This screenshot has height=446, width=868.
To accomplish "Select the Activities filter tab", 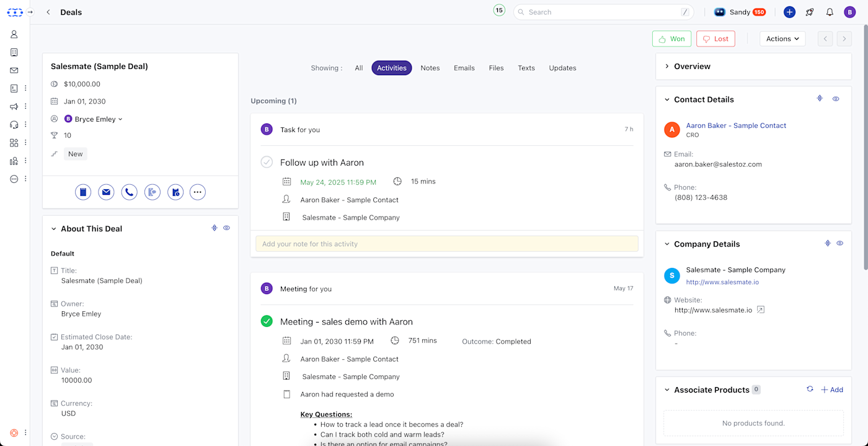I will pos(392,68).
